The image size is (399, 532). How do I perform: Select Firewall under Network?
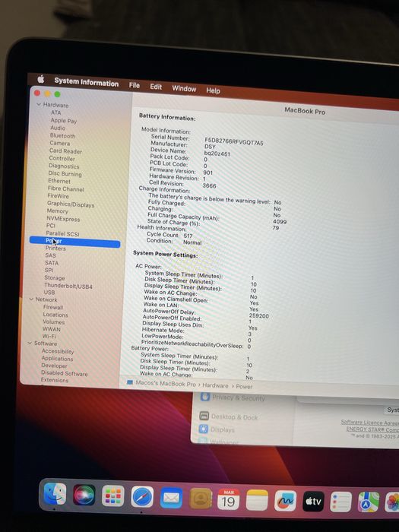(53, 307)
